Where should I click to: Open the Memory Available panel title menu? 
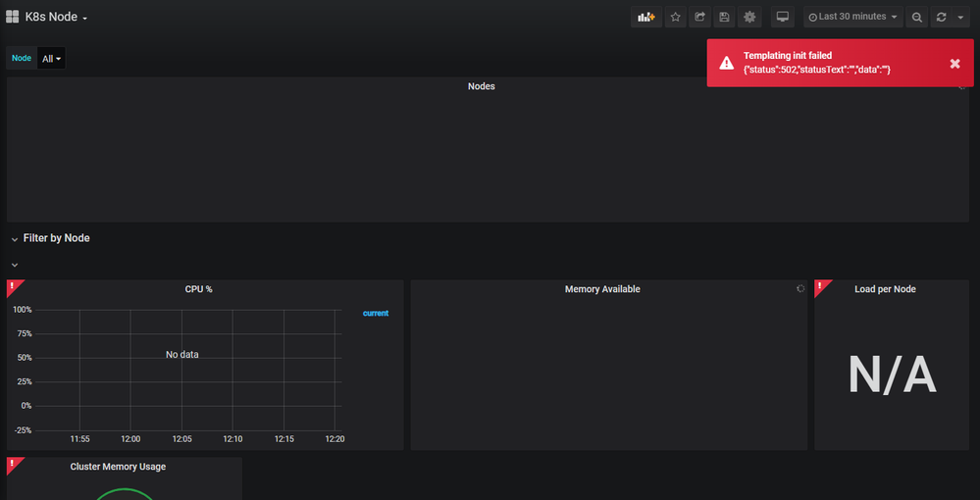coord(602,289)
